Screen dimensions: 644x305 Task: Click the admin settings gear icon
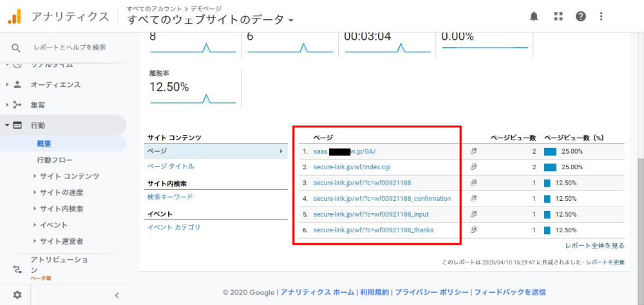[17, 295]
